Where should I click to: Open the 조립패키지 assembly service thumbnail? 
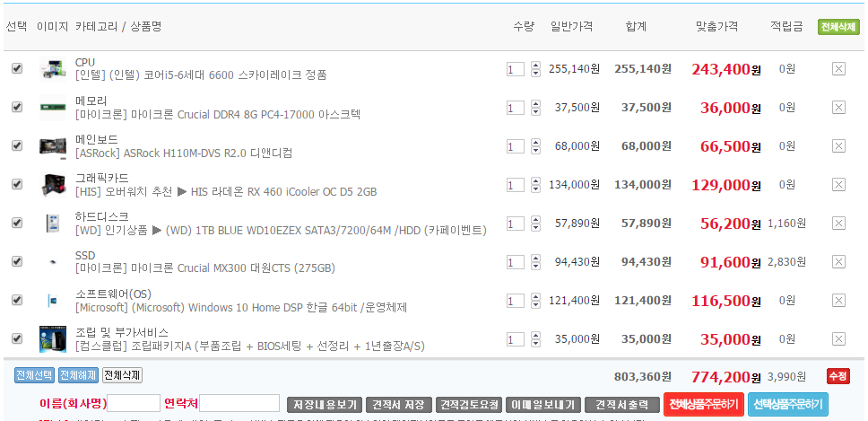[53, 339]
